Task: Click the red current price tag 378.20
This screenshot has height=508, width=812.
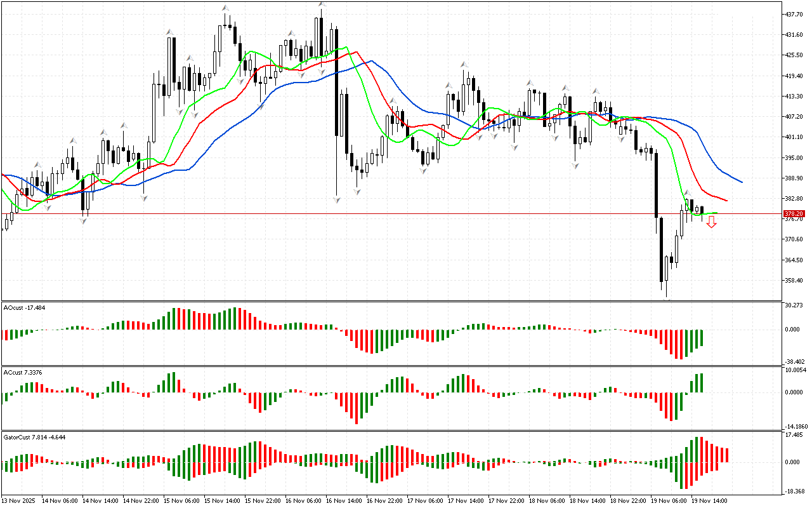Action: (x=794, y=214)
